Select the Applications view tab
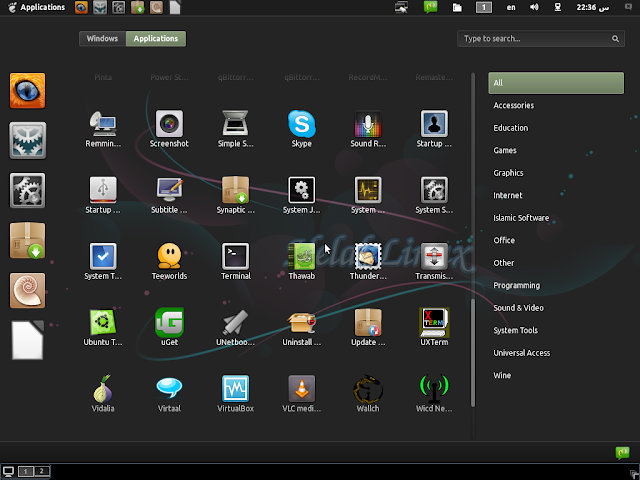 point(156,39)
